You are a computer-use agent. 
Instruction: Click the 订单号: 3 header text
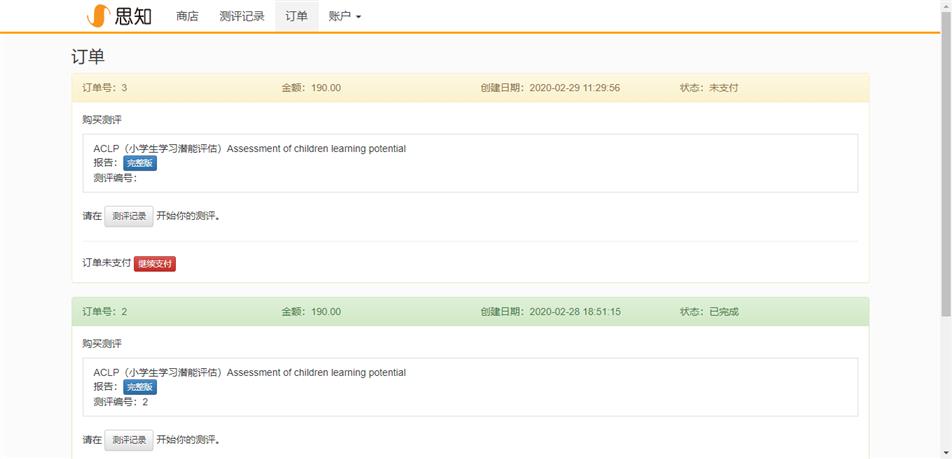coord(105,88)
